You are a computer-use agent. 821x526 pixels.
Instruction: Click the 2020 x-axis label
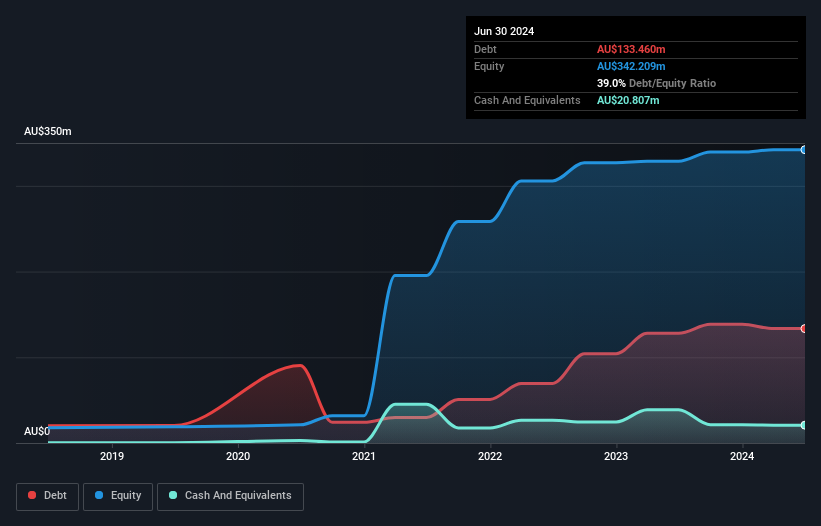coord(238,456)
